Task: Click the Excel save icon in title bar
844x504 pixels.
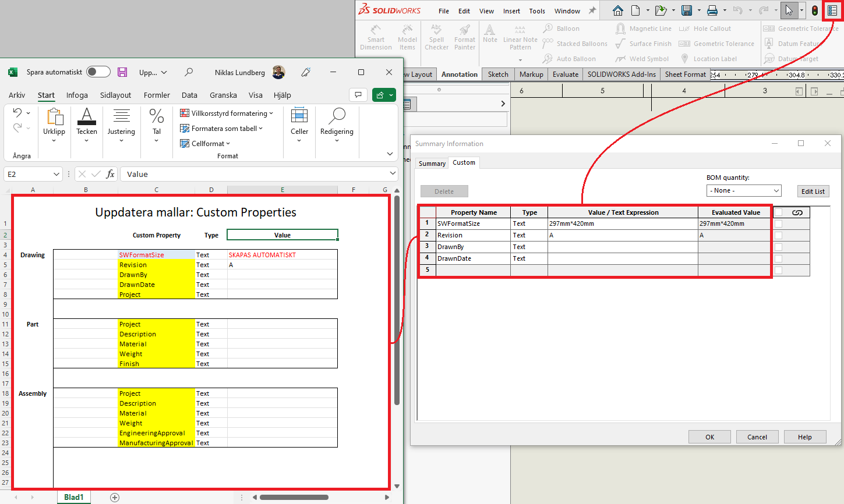Action: pos(122,72)
